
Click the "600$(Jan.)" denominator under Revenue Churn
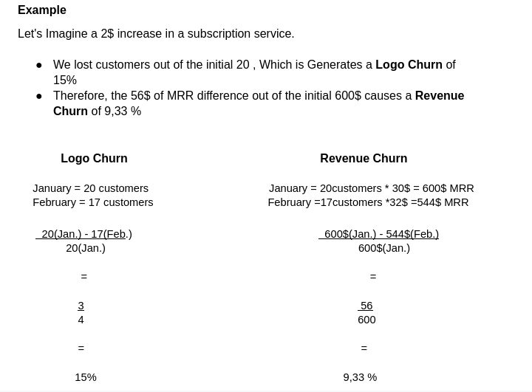pyautogui.click(x=384, y=248)
